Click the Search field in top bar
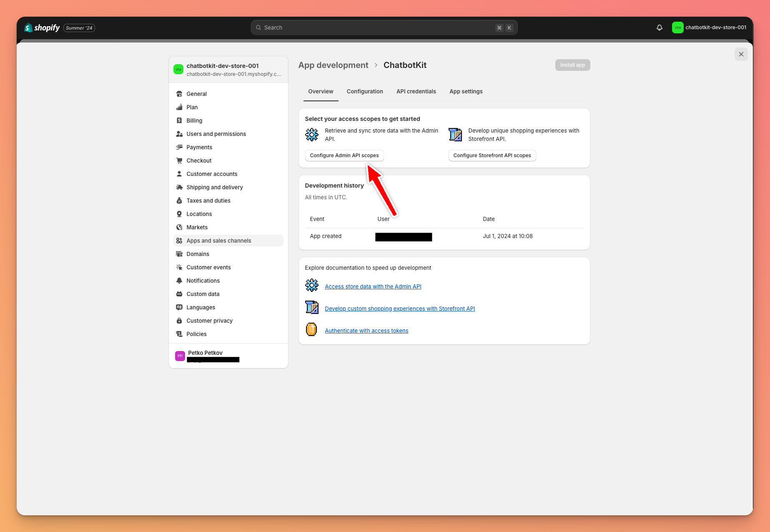Image resolution: width=770 pixels, height=532 pixels. pyautogui.click(x=384, y=28)
